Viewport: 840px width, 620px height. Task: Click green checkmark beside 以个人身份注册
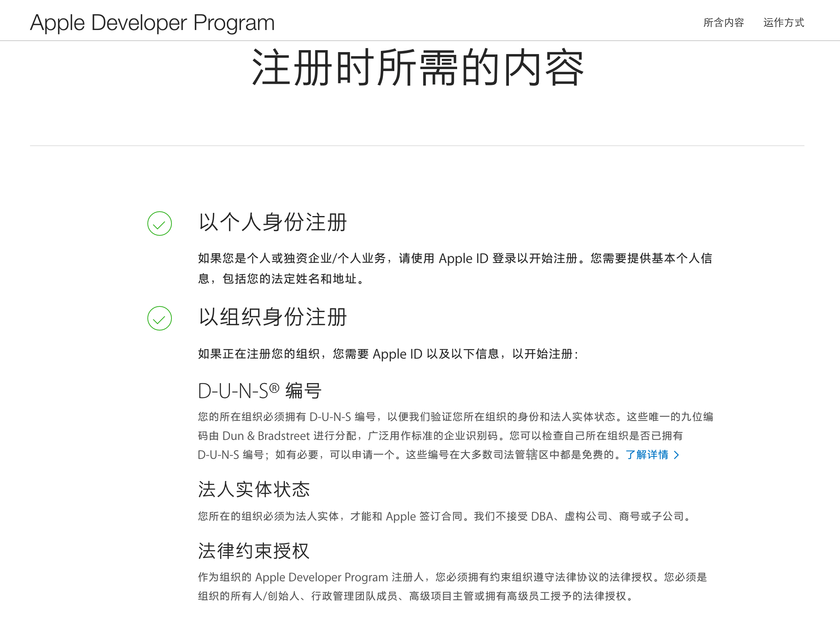click(x=159, y=224)
